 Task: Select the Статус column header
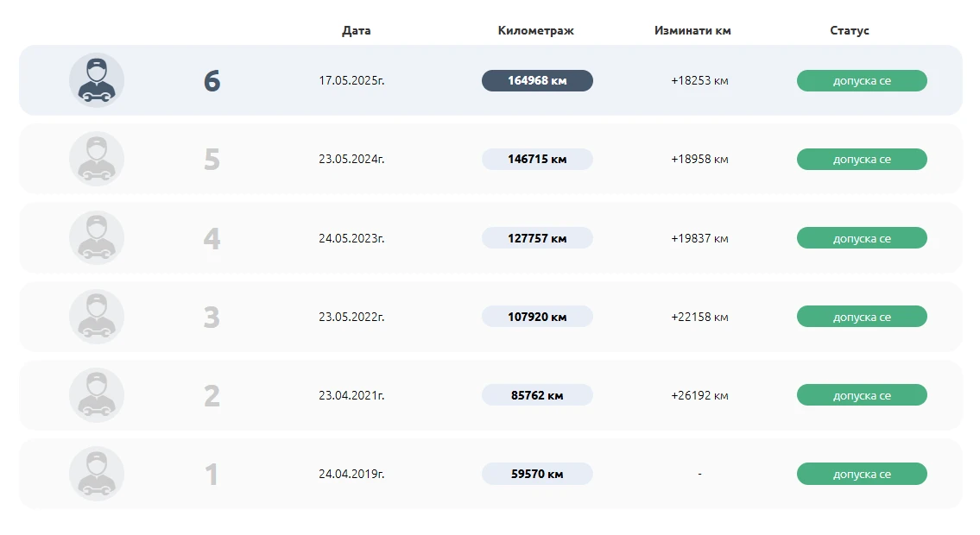[x=850, y=30]
